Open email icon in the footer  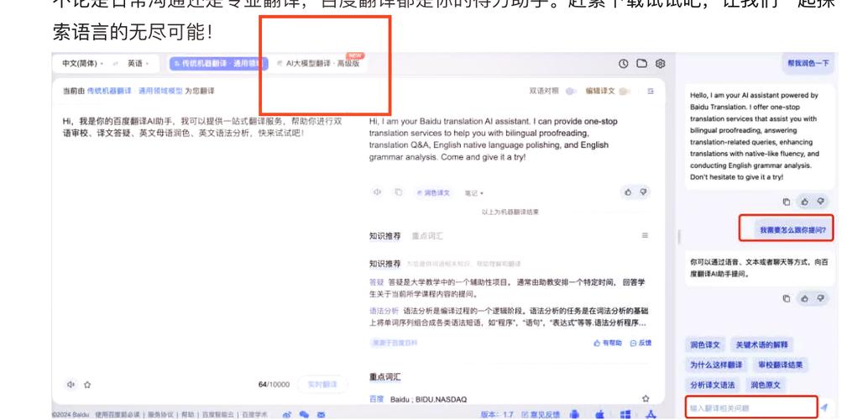pyautogui.click(x=321, y=414)
